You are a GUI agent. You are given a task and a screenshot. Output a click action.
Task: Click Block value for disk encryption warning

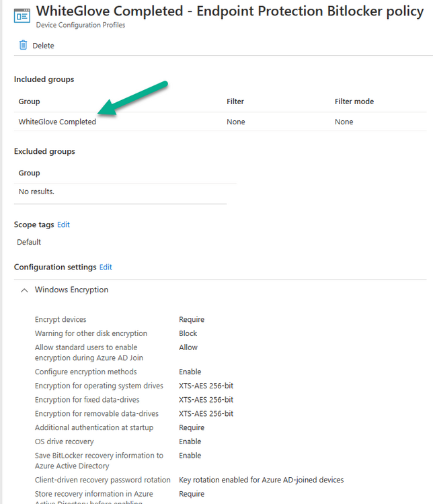tap(188, 333)
